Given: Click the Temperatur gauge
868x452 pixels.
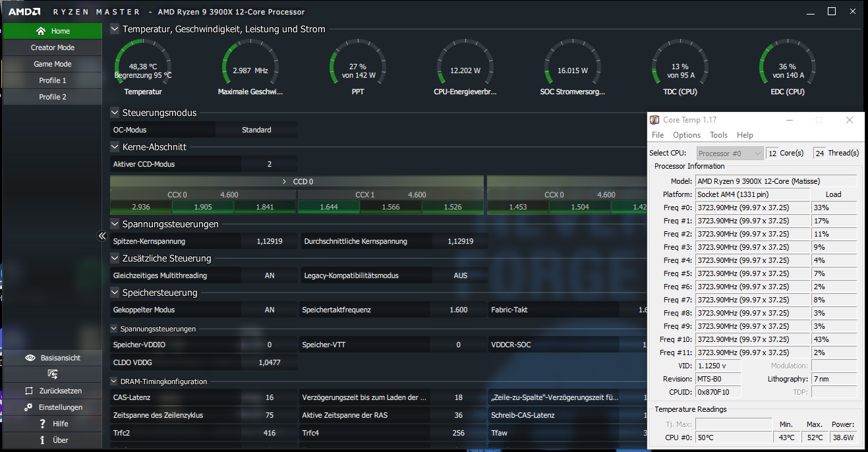Looking at the screenshot, I should (x=143, y=68).
